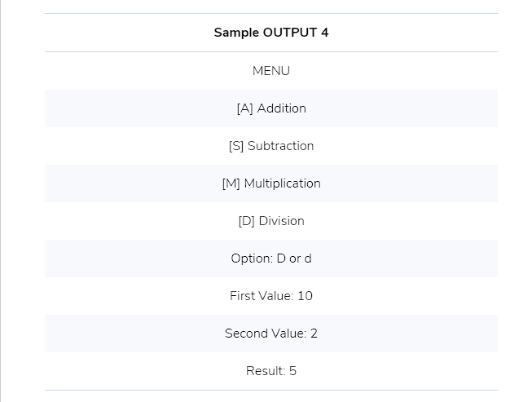The width and height of the screenshot is (532, 402).
Task: Select the MENU row text
Action: coord(271,71)
